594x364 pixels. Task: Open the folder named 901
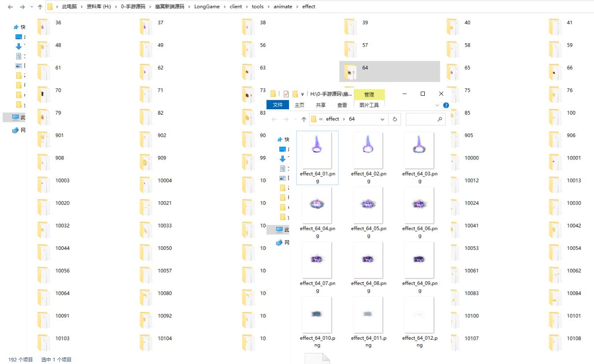point(59,136)
